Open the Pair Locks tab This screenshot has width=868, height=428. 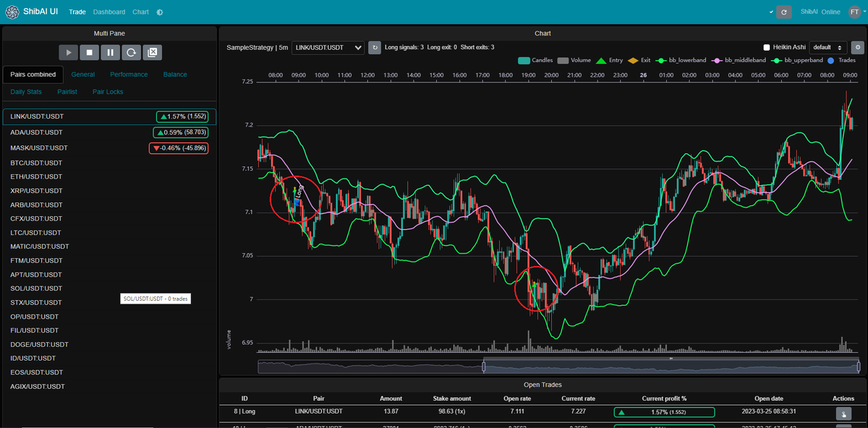pos(108,92)
